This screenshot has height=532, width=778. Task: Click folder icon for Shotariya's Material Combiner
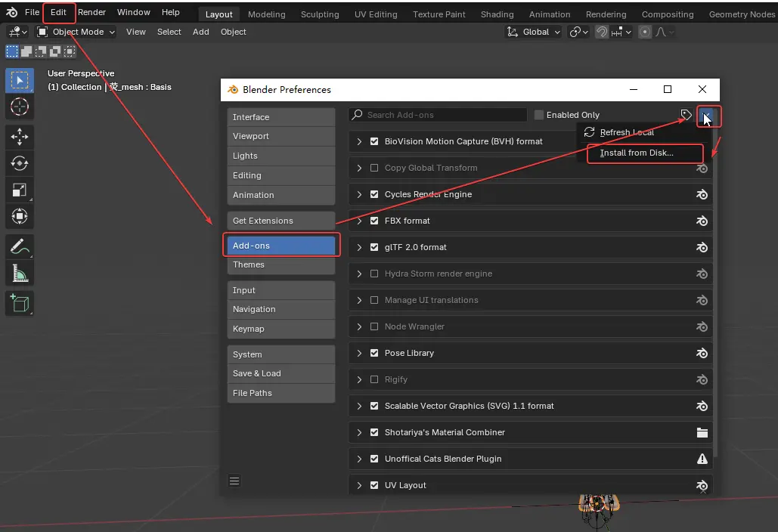[702, 432]
